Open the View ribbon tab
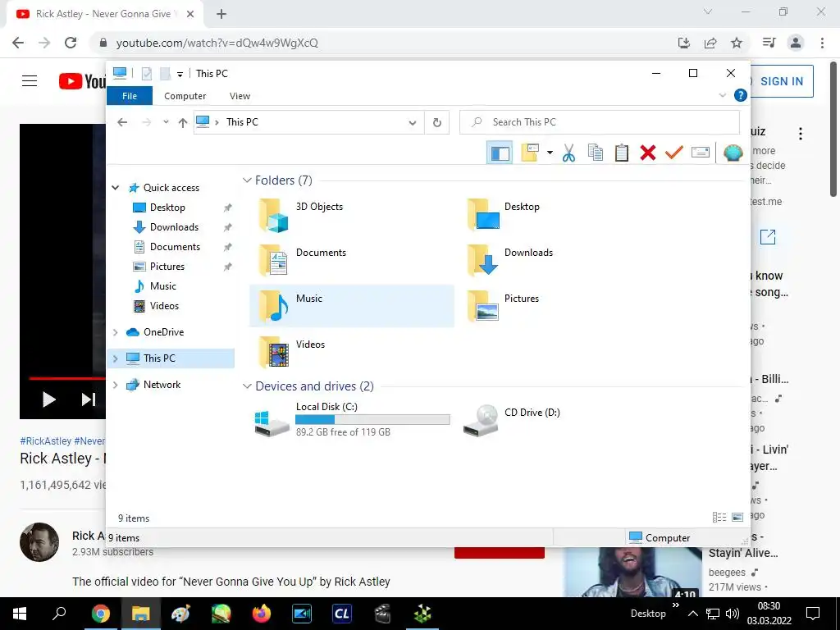The width and height of the screenshot is (840, 630). click(x=240, y=96)
